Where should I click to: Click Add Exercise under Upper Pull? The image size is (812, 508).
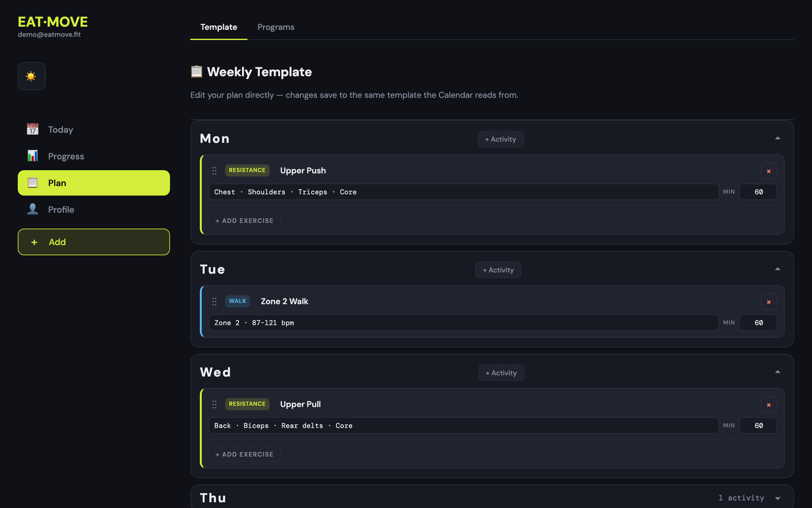click(x=245, y=454)
